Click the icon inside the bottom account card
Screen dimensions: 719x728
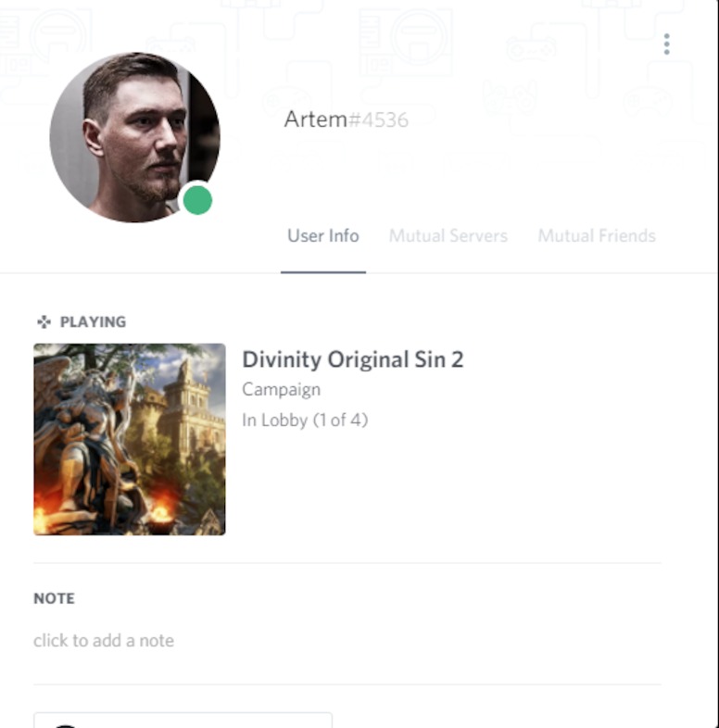tap(65, 725)
